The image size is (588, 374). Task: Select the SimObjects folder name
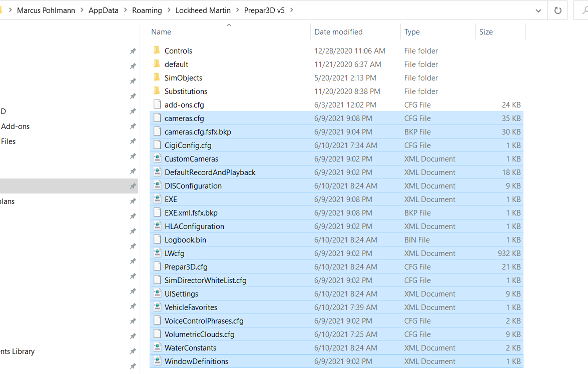point(183,78)
